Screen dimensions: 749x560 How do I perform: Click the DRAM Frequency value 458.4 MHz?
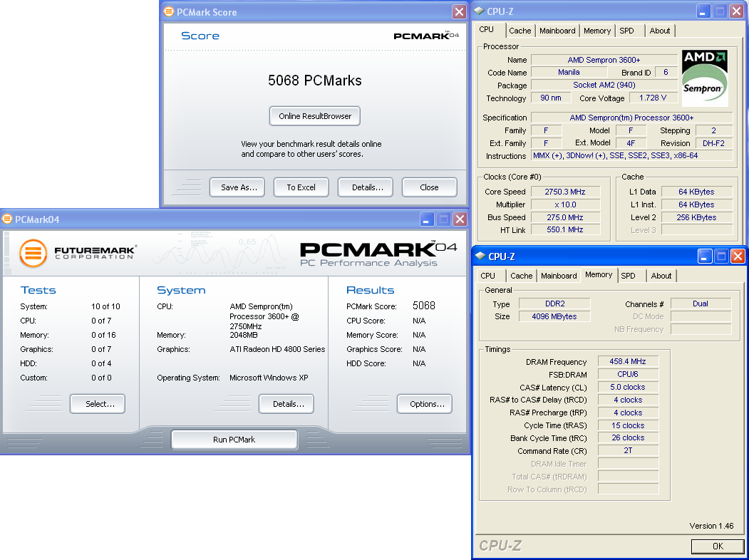click(x=628, y=361)
